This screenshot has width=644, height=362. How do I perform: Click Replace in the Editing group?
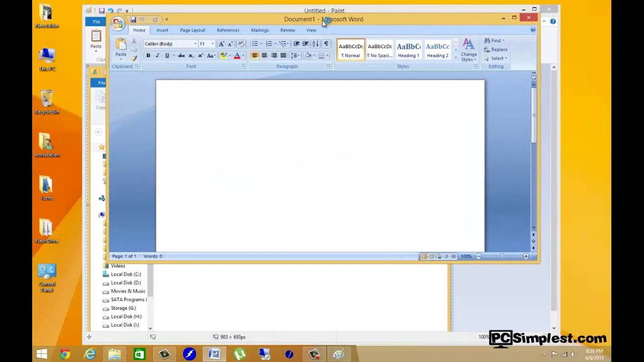pyautogui.click(x=496, y=49)
